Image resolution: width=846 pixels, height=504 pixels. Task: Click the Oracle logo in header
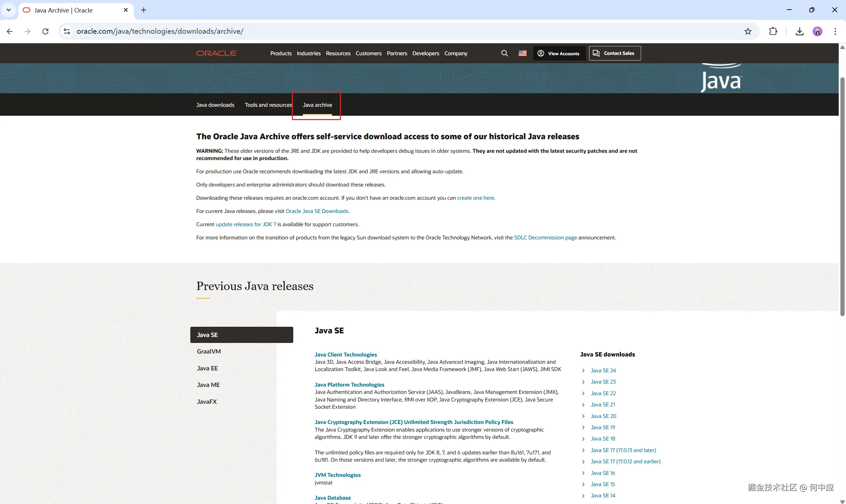(216, 53)
